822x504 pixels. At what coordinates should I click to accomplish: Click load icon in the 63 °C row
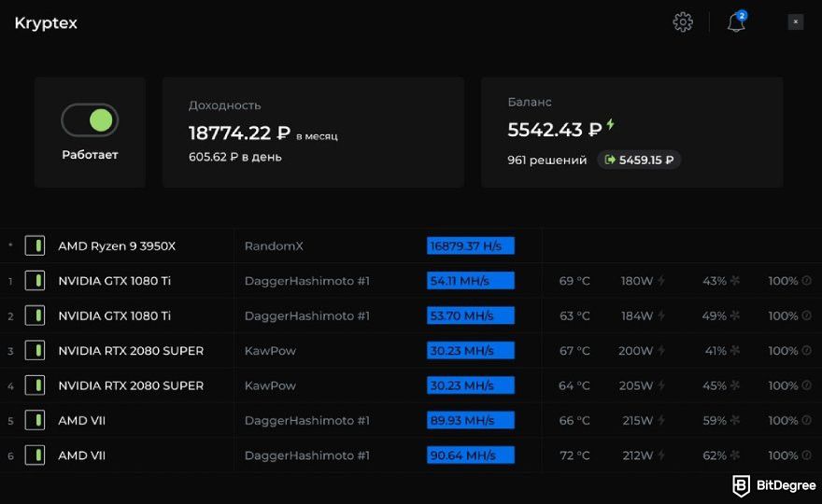(806, 315)
